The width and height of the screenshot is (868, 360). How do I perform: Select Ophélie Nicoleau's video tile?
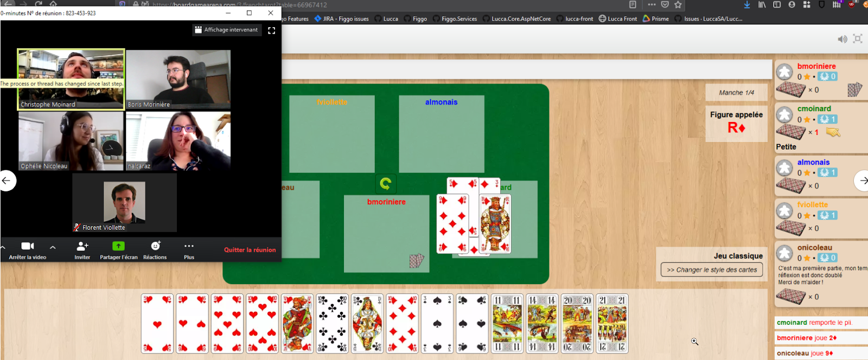click(71, 141)
